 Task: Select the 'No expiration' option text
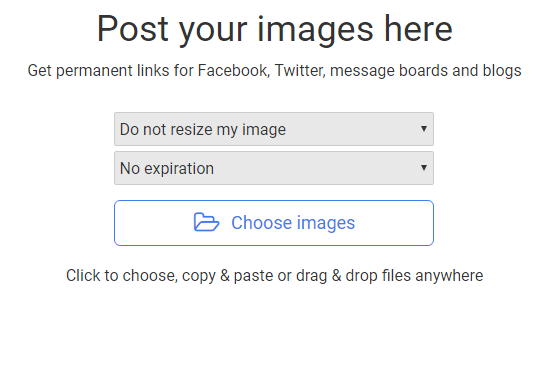point(167,169)
